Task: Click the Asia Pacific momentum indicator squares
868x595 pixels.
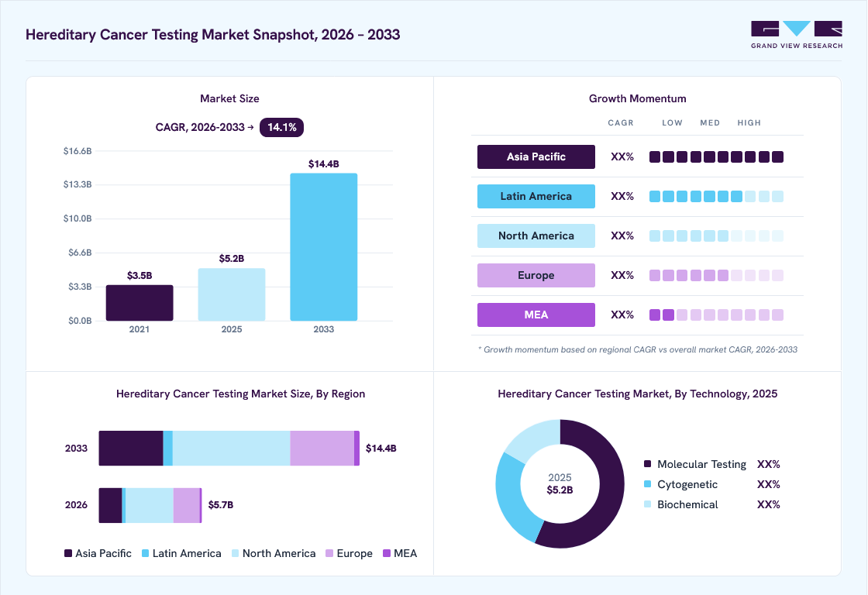Action: tap(716, 156)
